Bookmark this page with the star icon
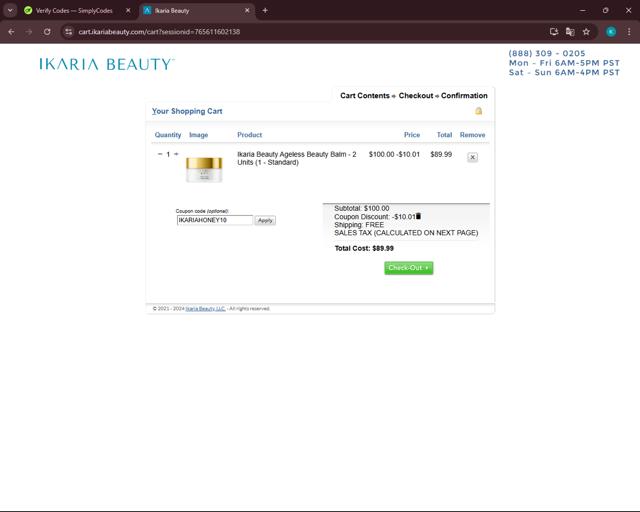 (x=586, y=32)
